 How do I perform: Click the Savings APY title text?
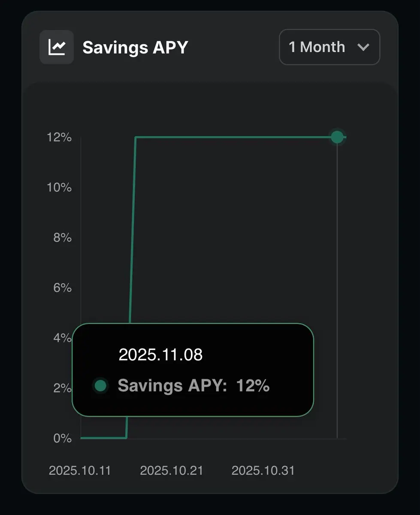click(x=135, y=47)
